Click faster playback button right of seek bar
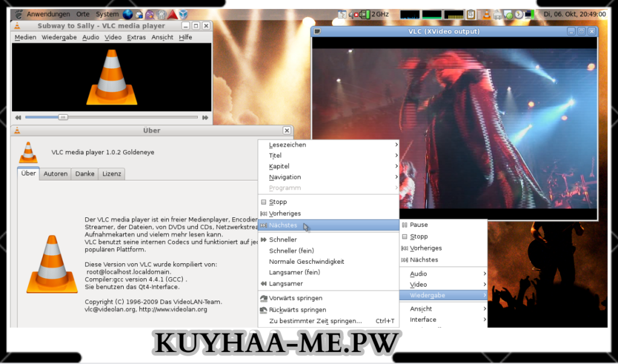618x364 pixels. (x=205, y=118)
